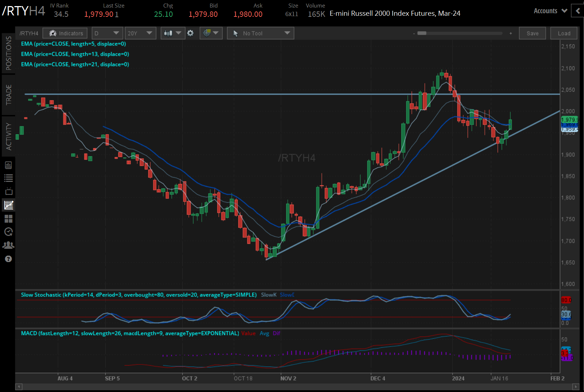Click the NOV 2 date axis label
Viewport: 584px width, 392px height.
tap(288, 378)
